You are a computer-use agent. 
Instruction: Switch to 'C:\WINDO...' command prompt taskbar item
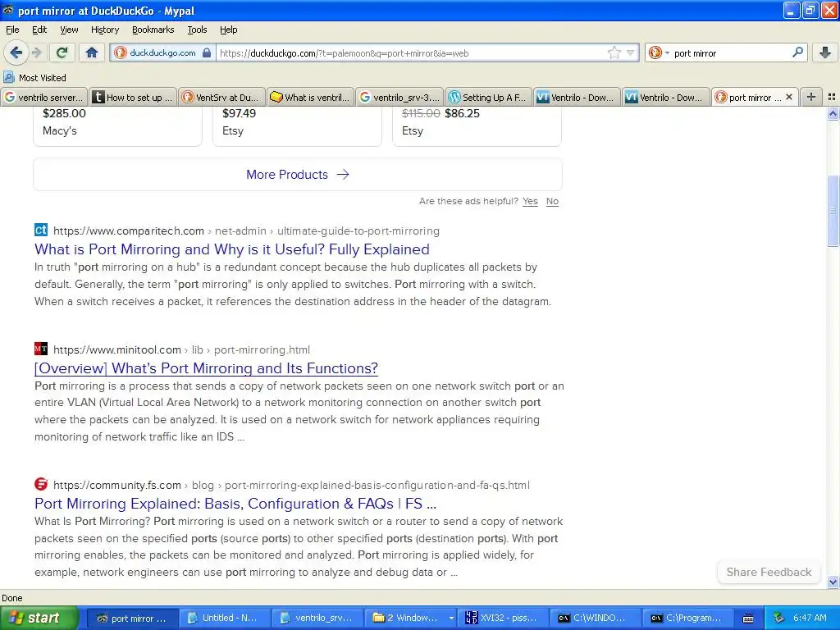click(596, 618)
